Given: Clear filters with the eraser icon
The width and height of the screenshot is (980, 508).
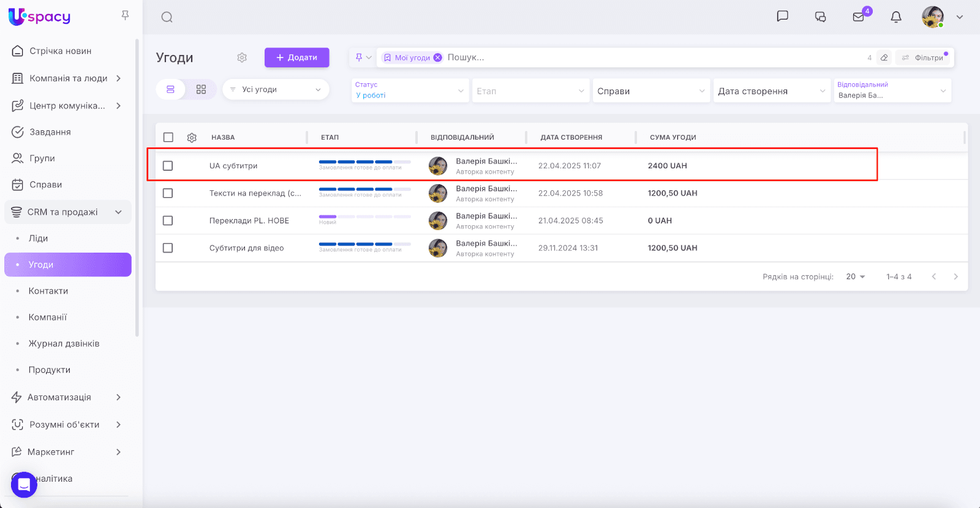Looking at the screenshot, I should (x=884, y=58).
